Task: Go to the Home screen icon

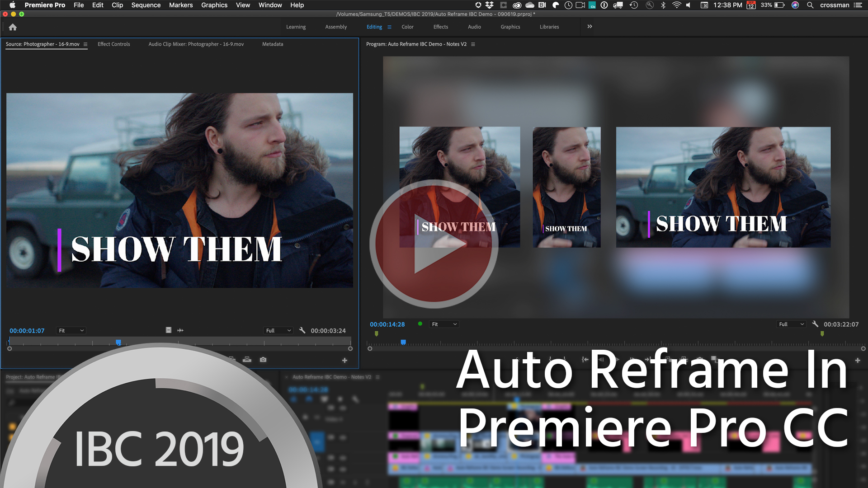Action: (x=13, y=27)
